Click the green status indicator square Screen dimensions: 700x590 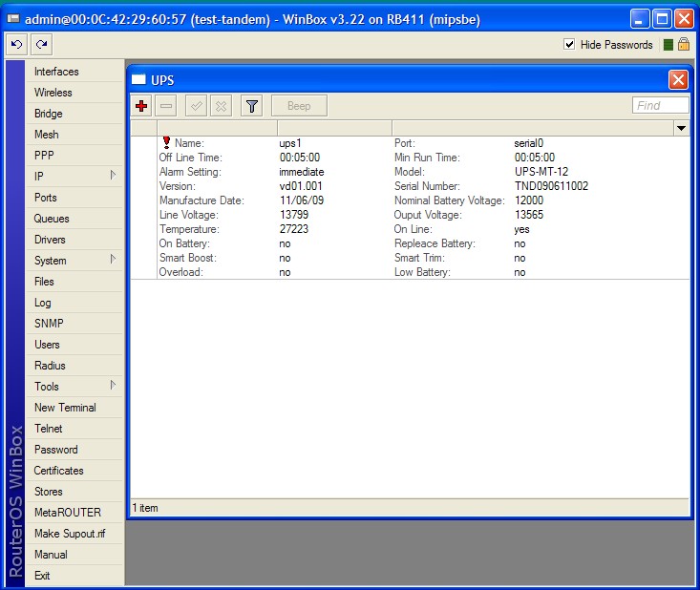click(x=668, y=45)
